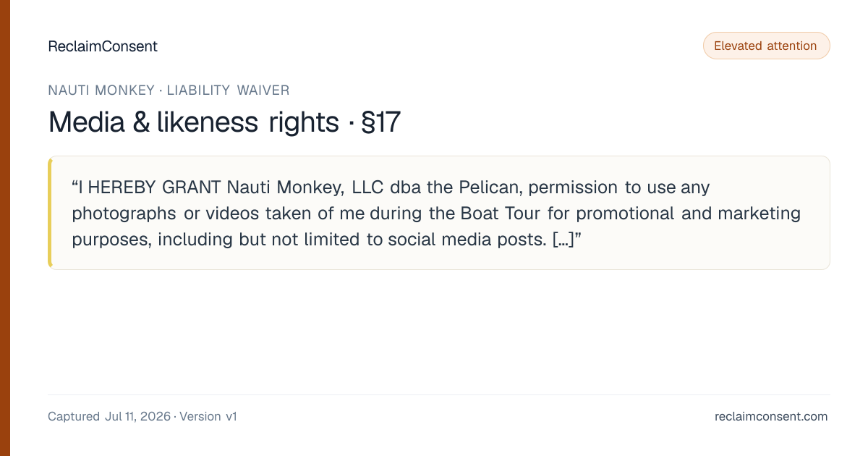This screenshot has height=456, width=868.
Task: Select the §17 section marker
Action: coord(380,122)
